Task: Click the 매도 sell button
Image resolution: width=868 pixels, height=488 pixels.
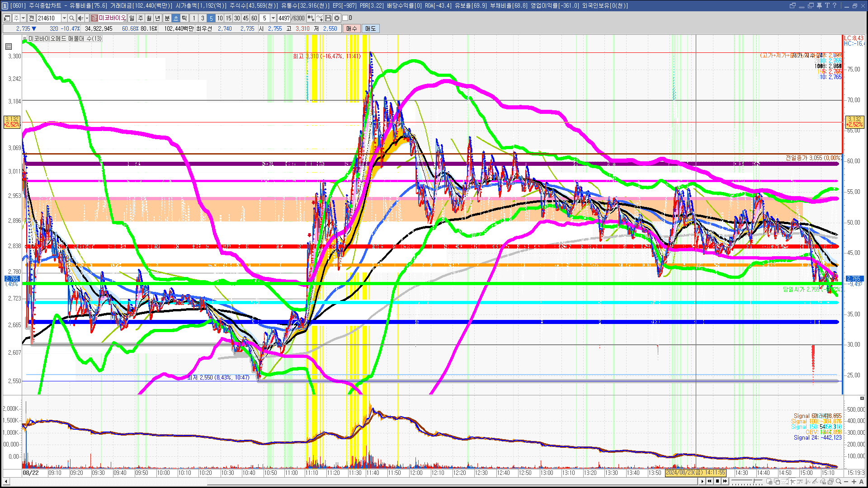Action: click(x=371, y=28)
